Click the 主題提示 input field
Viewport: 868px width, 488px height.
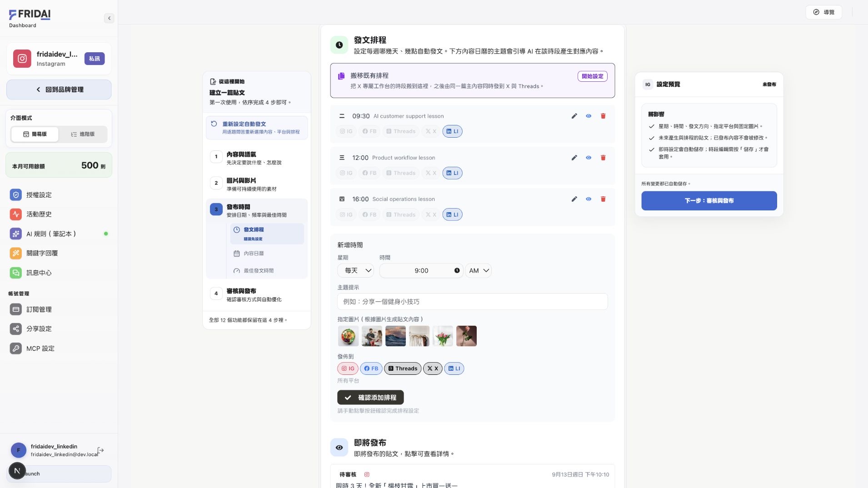coord(473,302)
